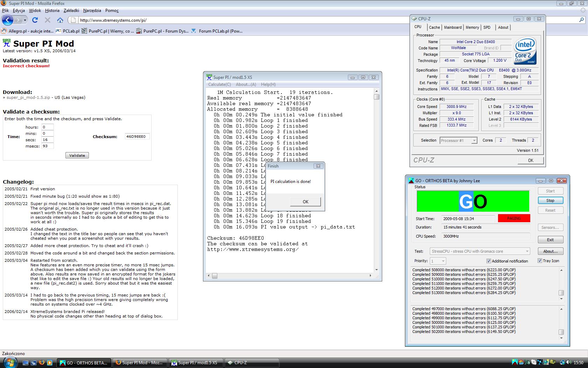
Task: Open Help(H) menu in Super PI
Action: click(268, 84)
